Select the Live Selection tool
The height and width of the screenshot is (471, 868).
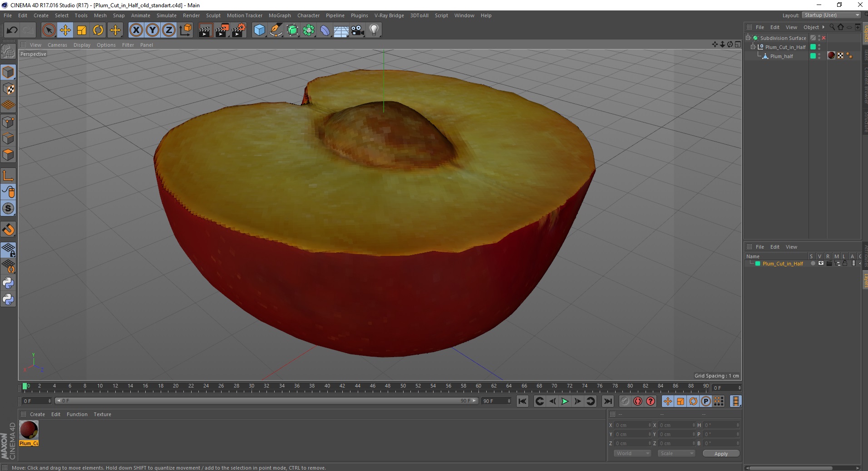pos(49,30)
